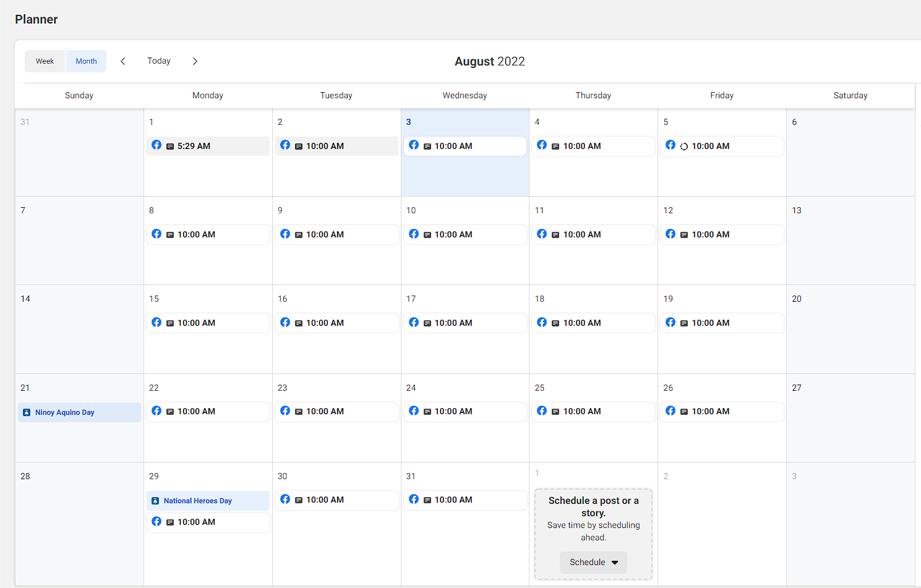This screenshot has width=921, height=588.
Task: Switch to Week view
Action: tap(45, 61)
